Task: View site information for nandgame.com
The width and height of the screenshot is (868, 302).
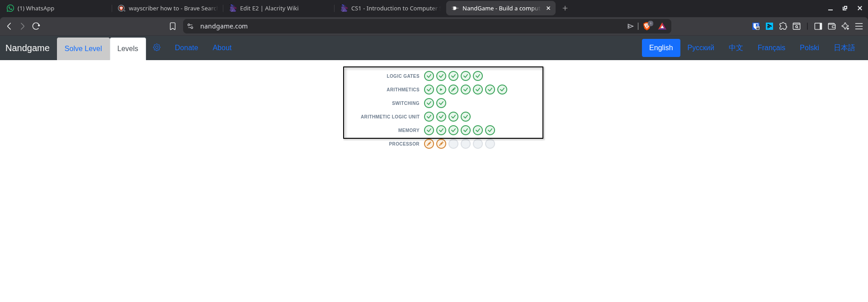Action: tap(190, 26)
